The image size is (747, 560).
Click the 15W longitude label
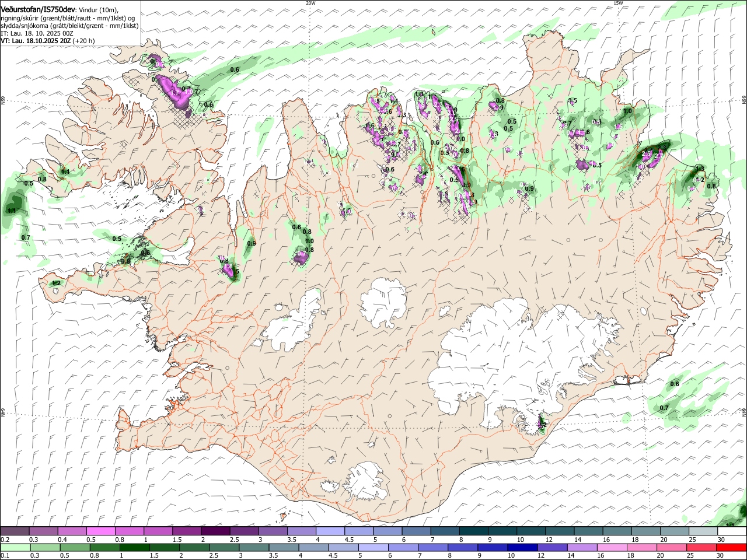click(x=618, y=3)
